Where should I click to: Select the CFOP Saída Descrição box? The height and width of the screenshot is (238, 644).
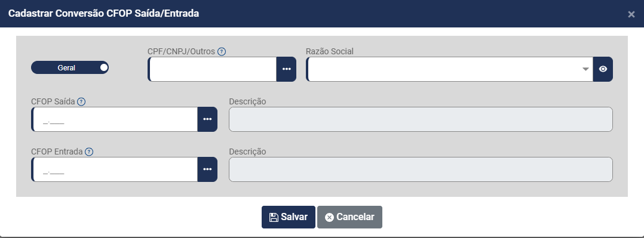pyautogui.click(x=421, y=119)
